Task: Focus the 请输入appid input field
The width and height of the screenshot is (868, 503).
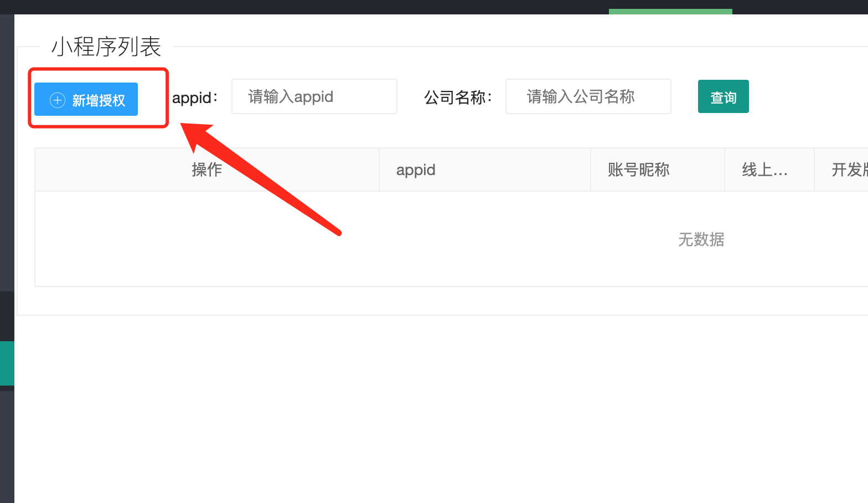Action: (x=314, y=96)
